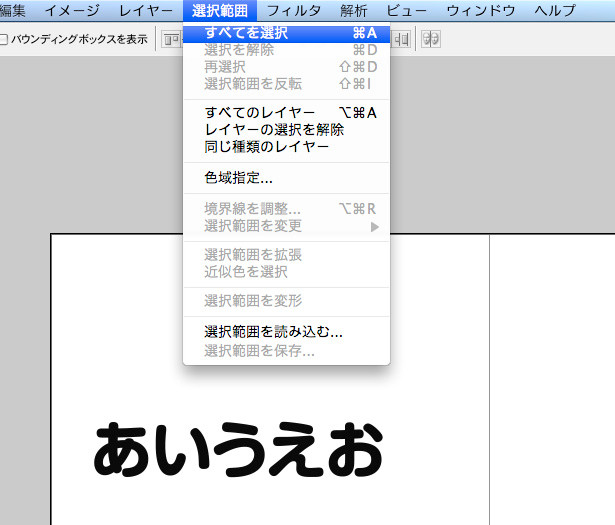Click the distribute right edges icon
This screenshot has width=615, height=525.
[401, 39]
